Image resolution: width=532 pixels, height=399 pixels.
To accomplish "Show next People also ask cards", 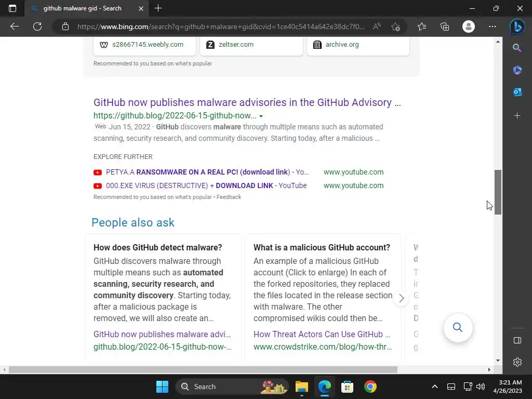I will point(402,298).
